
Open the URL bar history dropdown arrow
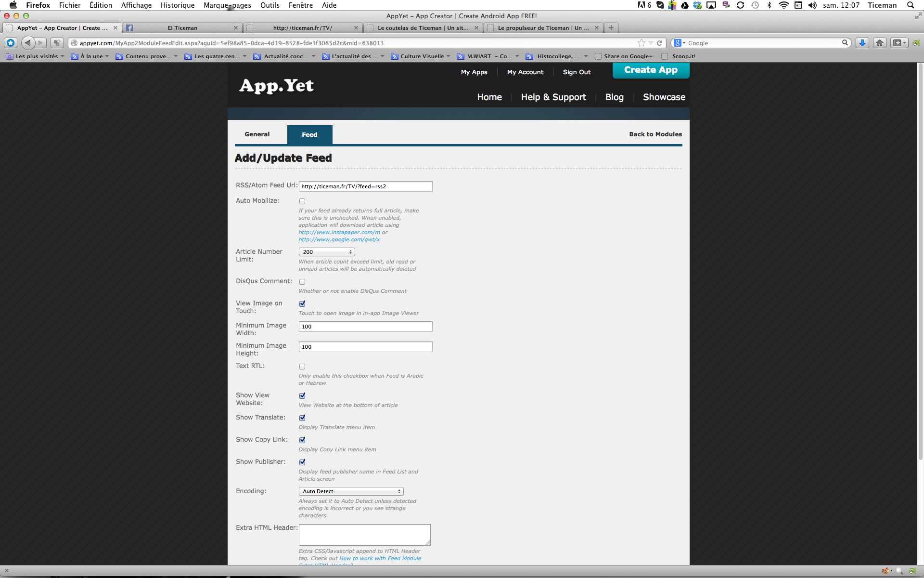point(651,43)
